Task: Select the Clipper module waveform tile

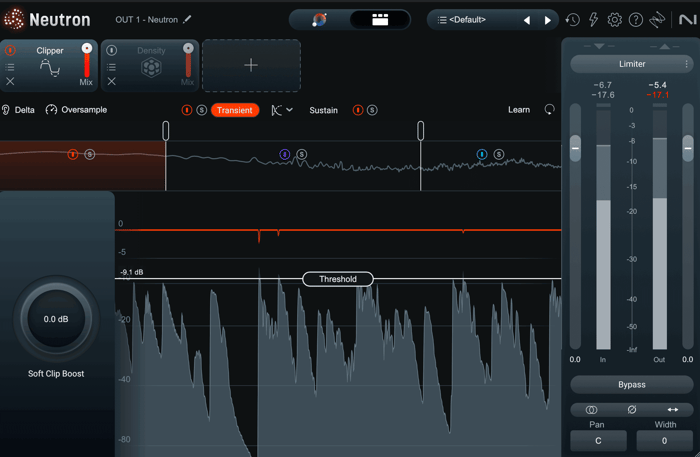Action: 50,68
